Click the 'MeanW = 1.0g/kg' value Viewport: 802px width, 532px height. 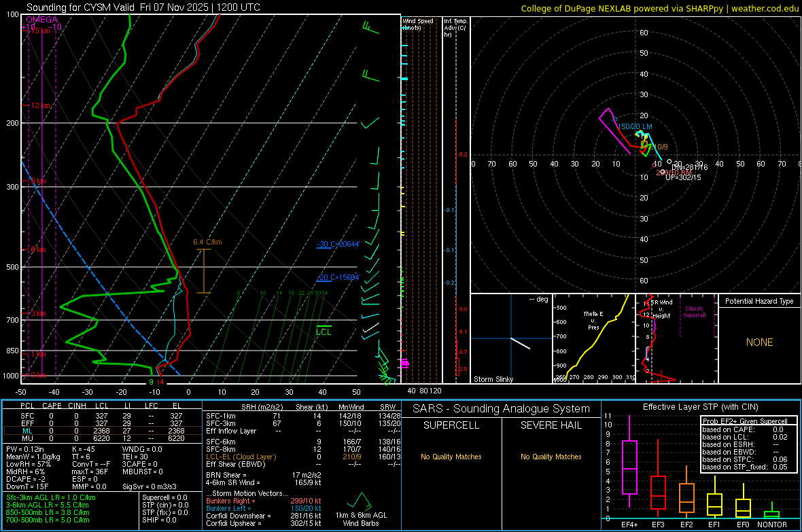pyautogui.click(x=33, y=457)
